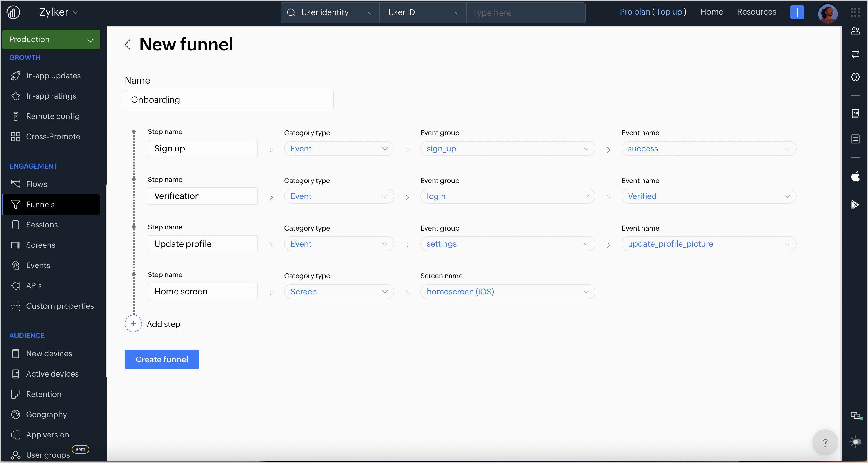Click the Top up link

(x=669, y=12)
